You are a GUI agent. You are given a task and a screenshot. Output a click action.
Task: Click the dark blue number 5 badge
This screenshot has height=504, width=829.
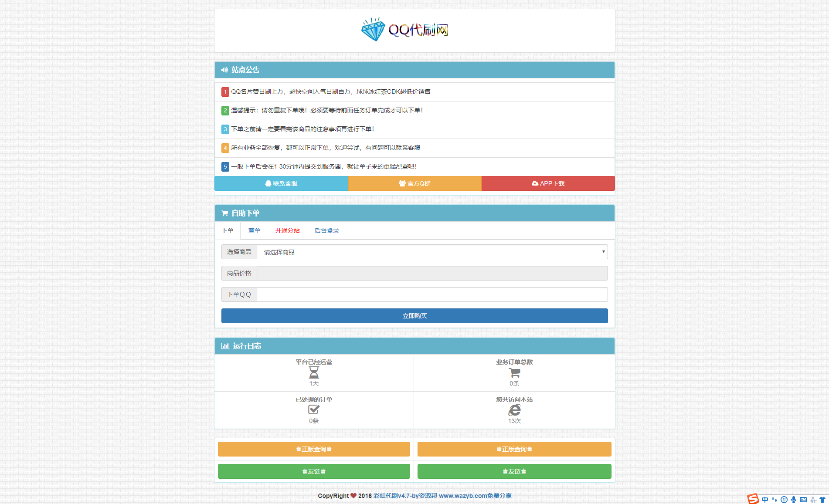[225, 167]
